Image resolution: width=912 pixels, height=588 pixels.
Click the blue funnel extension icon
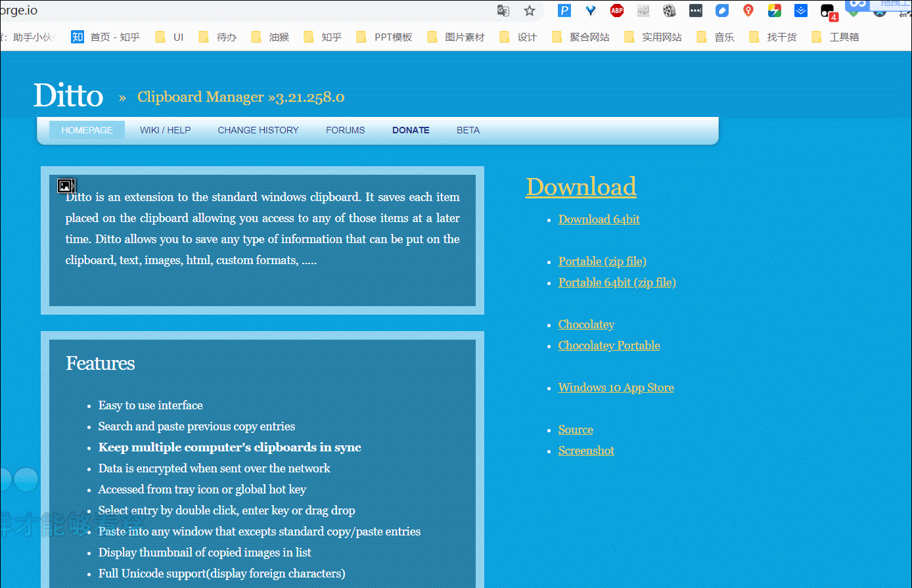click(x=591, y=11)
